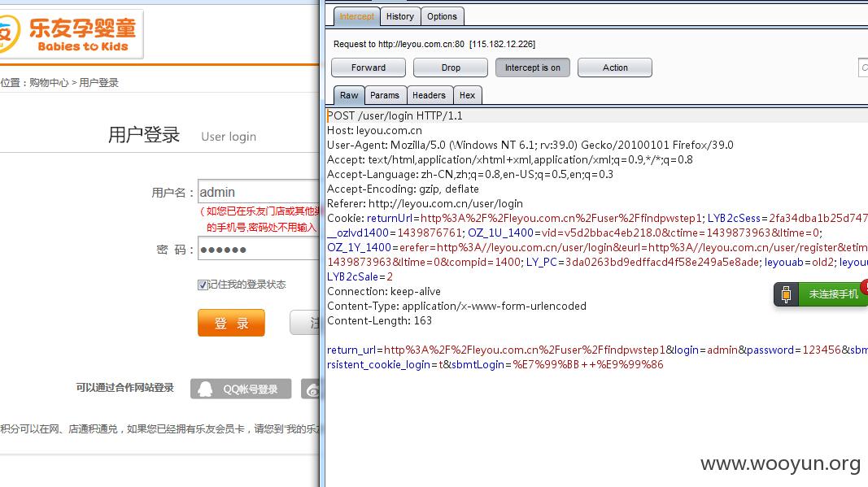Click the 未连接手机 green button
This screenshot has height=487, width=868.
[832, 294]
